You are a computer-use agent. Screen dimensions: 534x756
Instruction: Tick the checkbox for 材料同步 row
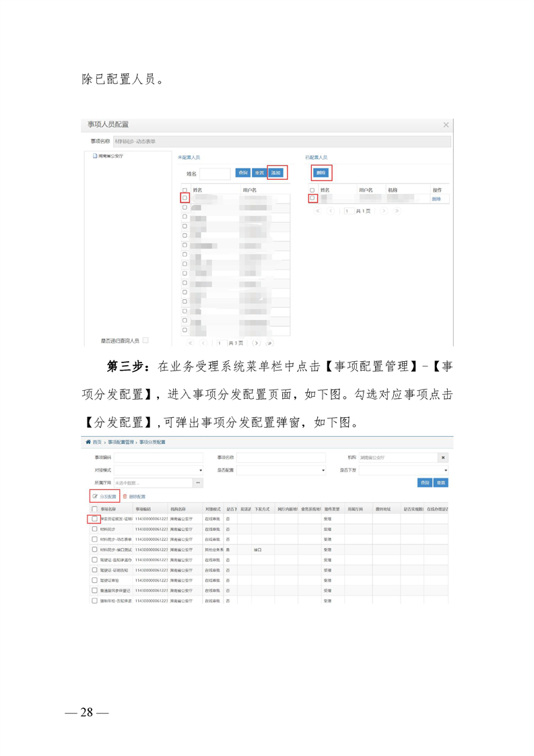[94, 529]
